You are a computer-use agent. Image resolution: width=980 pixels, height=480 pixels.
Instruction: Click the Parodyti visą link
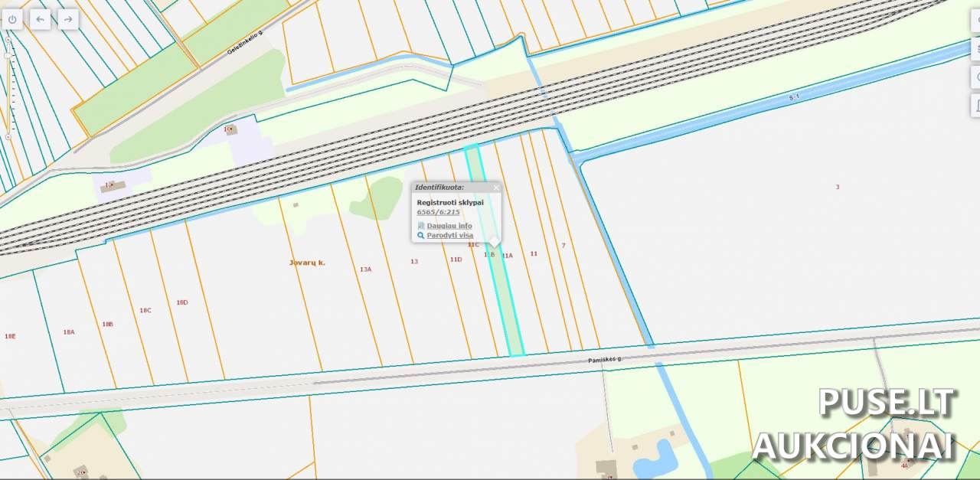tap(449, 235)
